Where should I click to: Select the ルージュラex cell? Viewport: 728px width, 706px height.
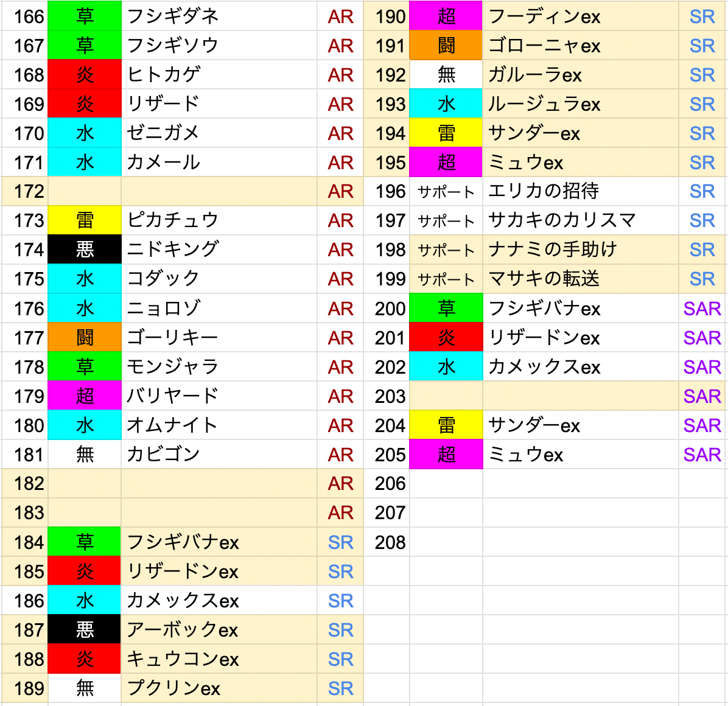coord(580,104)
